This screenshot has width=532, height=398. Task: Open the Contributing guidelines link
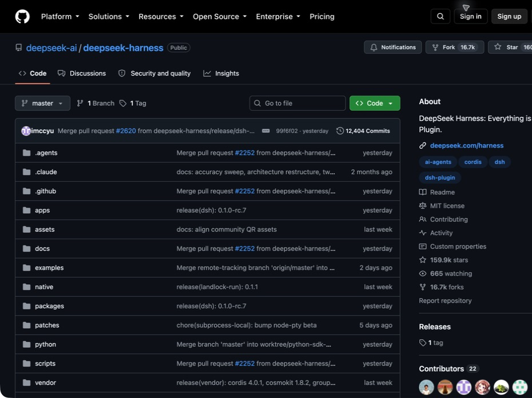point(449,220)
